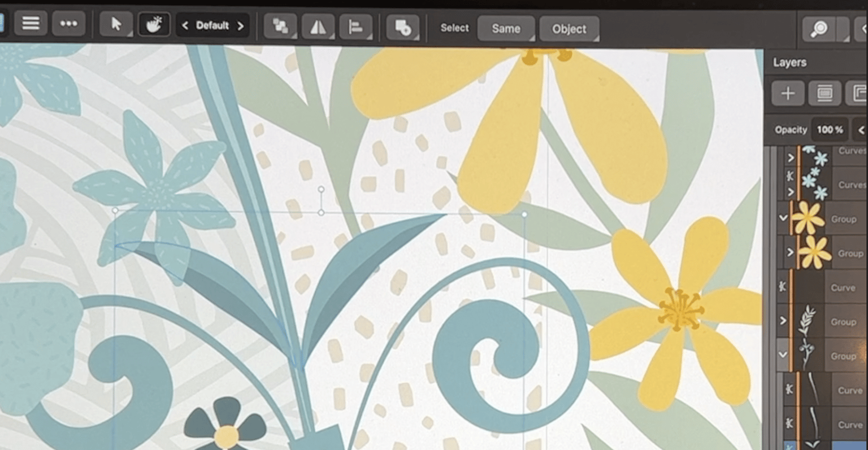868x450 pixels.
Task: Select stroke thumbnail of bottom-most Curve
Action: (815, 423)
